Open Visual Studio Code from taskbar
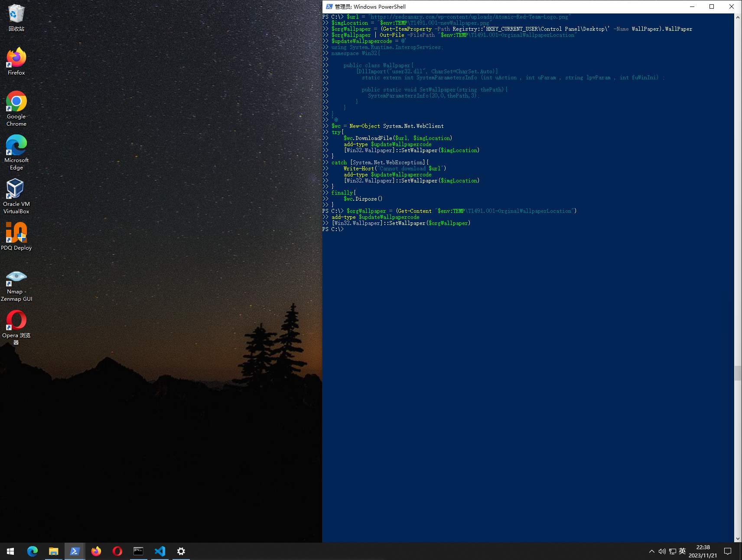Viewport: 742px width, 560px height. [x=159, y=551]
